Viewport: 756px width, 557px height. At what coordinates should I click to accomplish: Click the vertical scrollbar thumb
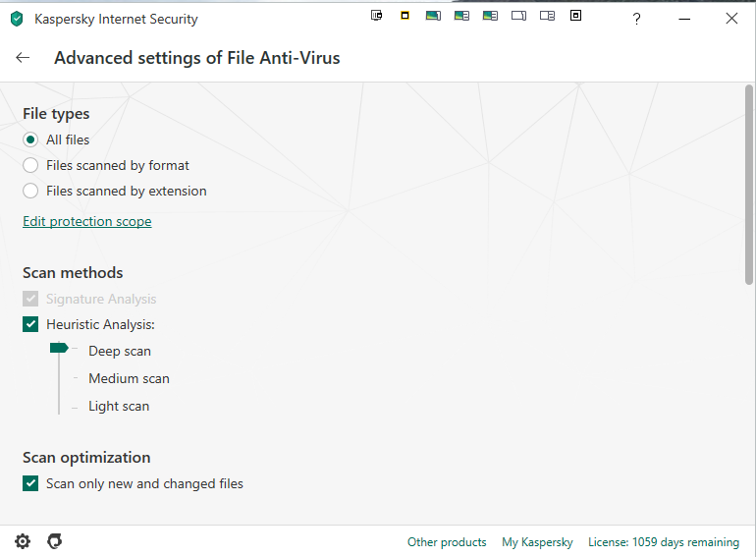(749, 187)
